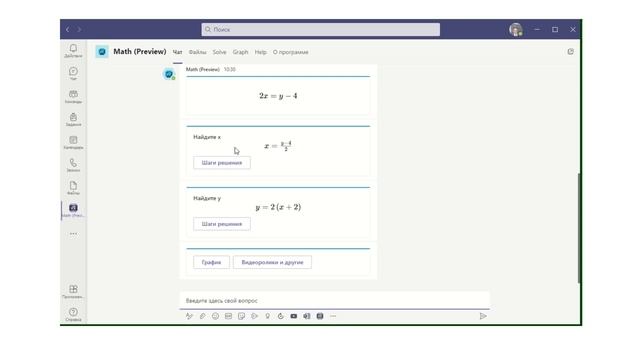Click the Math (Preview) app logo
640x360 pixels.
pyautogui.click(x=102, y=52)
